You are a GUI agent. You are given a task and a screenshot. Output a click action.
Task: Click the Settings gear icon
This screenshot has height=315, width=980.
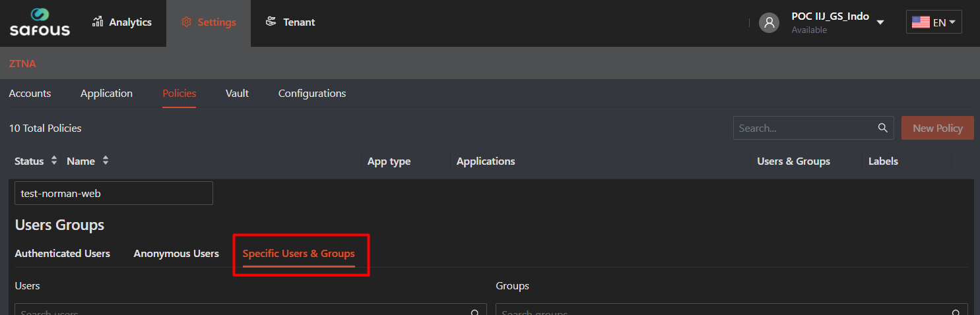186,22
